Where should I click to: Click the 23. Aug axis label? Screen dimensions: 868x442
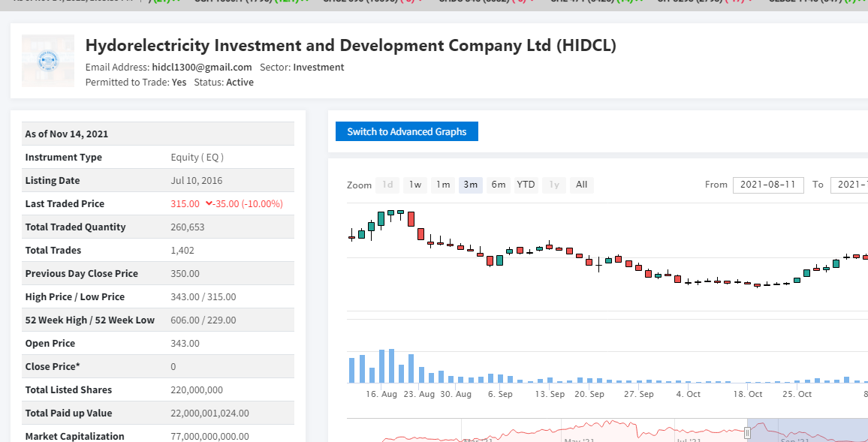point(419,394)
